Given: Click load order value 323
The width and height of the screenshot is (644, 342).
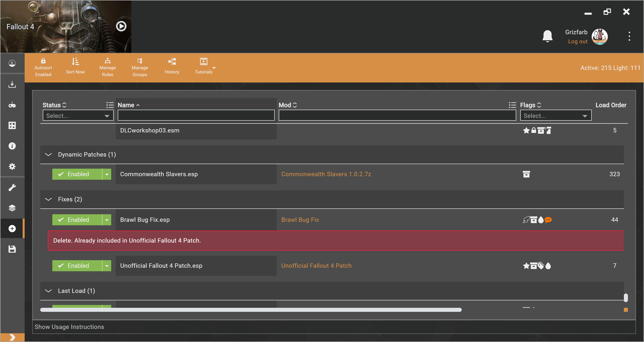Looking at the screenshot, I should pos(614,174).
